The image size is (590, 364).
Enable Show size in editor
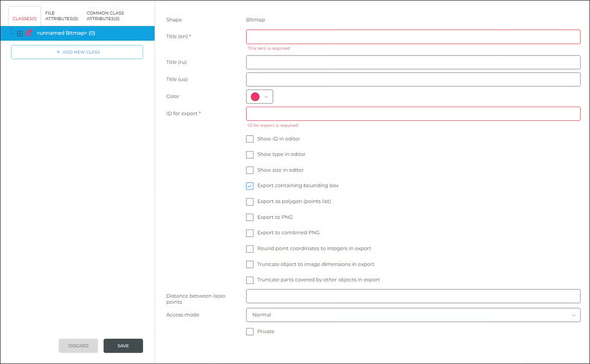pyautogui.click(x=250, y=170)
